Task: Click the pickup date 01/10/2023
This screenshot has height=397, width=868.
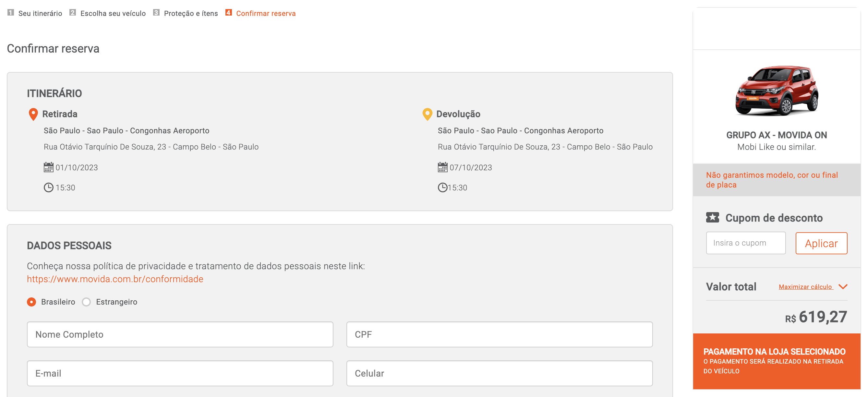Action: pyautogui.click(x=77, y=167)
